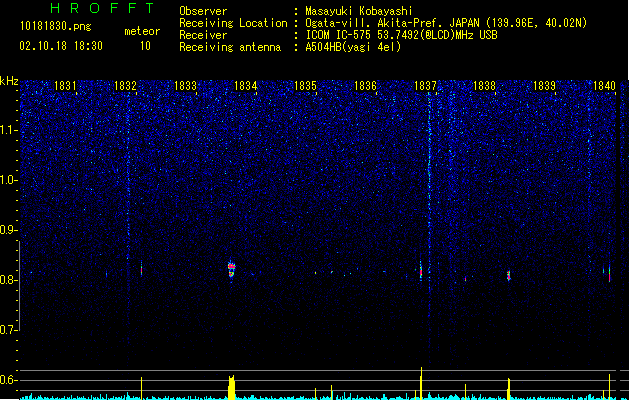Viewport: 629px width, 400px height.
Task: Click the large meteor echo near 1834
Action: 231,270
